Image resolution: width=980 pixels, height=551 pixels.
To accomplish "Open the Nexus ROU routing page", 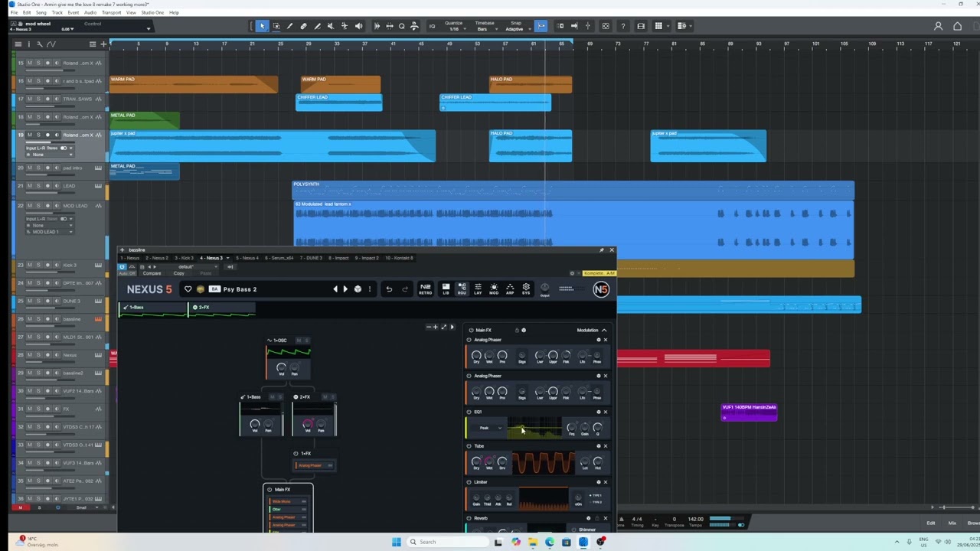I will [462, 289].
